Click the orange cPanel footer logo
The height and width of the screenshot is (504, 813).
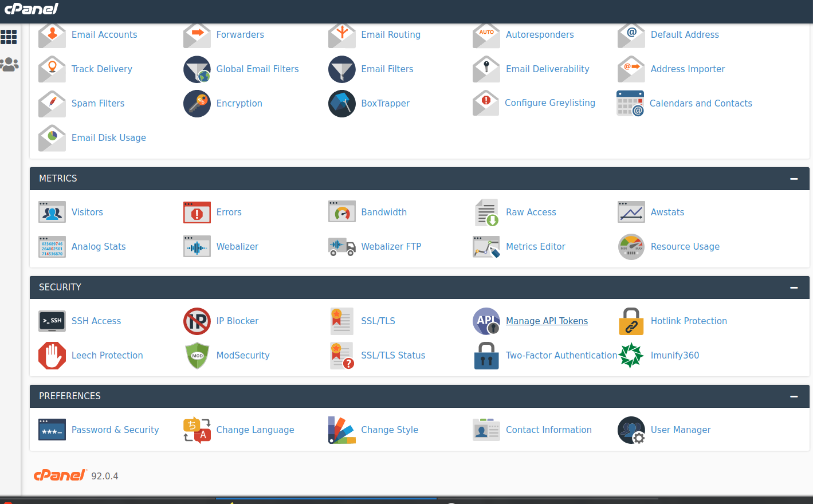click(x=60, y=475)
